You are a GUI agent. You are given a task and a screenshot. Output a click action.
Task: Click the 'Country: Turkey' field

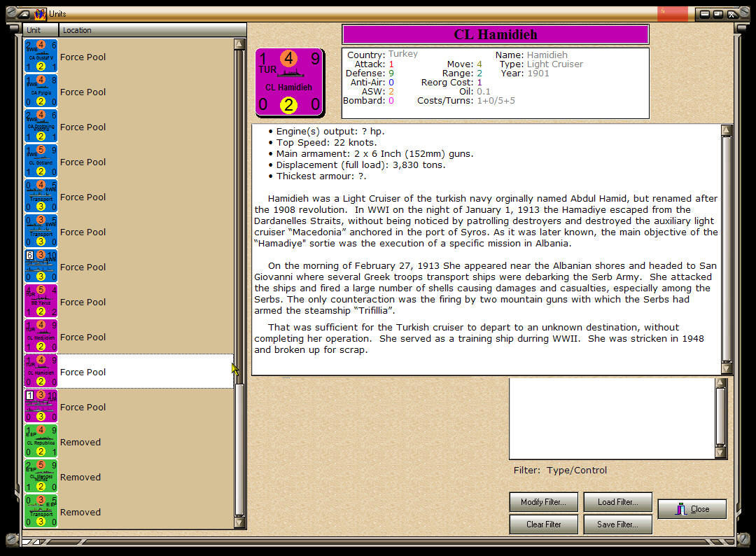tap(382, 55)
